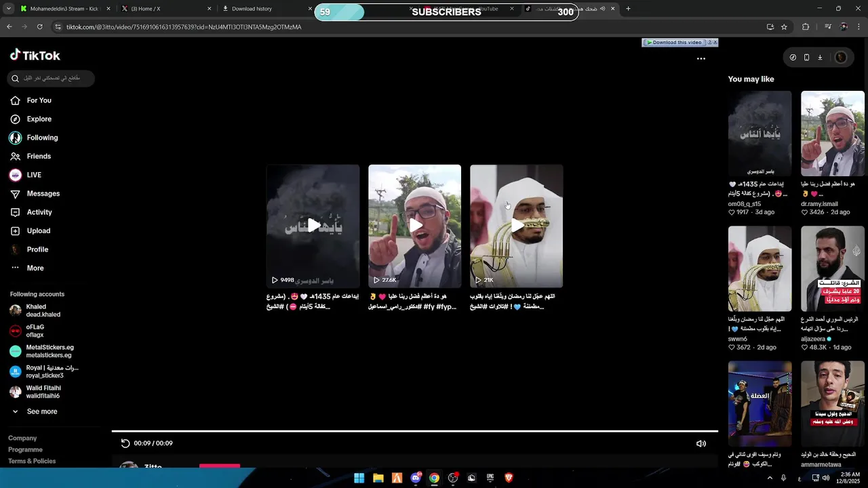The image size is (868, 488).
Task: Click Download this video button
Action: click(x=674, y=42)
